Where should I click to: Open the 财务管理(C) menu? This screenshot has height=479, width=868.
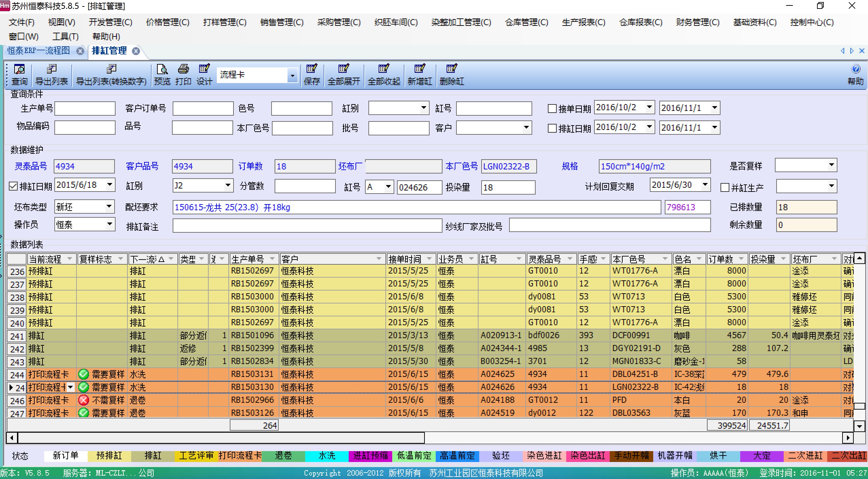pyautogui.click(x=698, y=22)
